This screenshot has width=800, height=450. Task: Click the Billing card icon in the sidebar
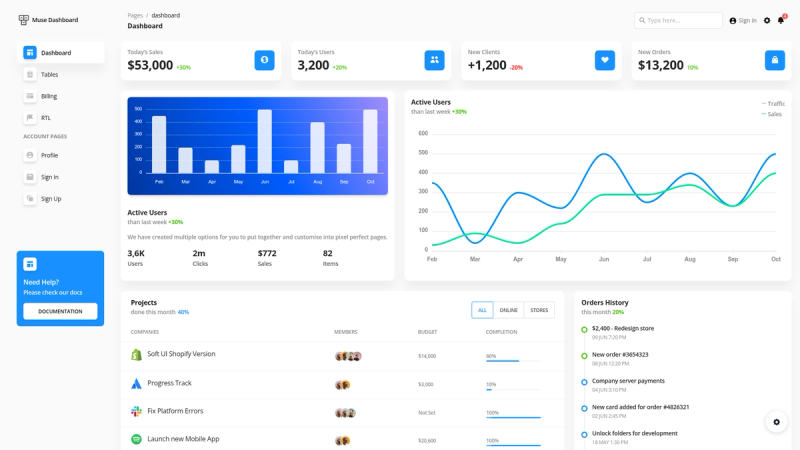[x=30, y=96]
